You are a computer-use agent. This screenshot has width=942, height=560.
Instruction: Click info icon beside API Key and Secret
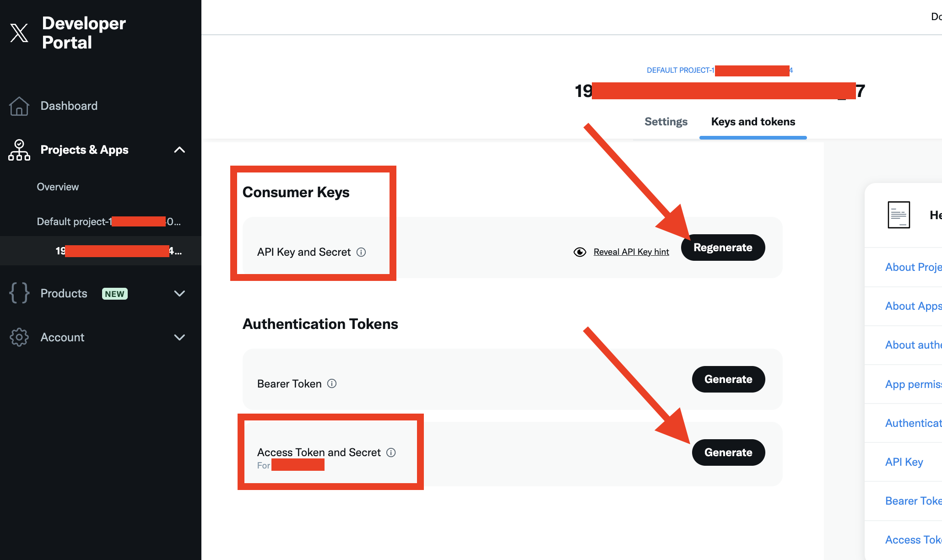coord(361,252)
